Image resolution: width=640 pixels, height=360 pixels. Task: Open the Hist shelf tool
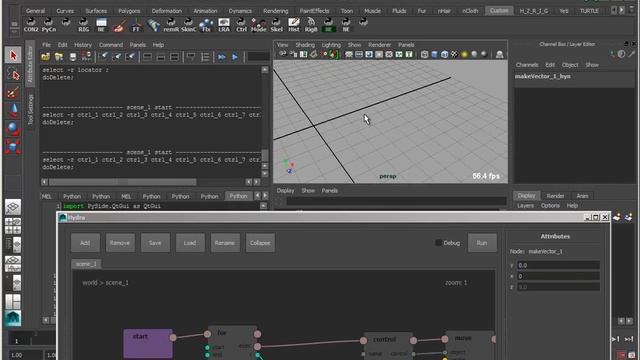(x=294, y=25)
